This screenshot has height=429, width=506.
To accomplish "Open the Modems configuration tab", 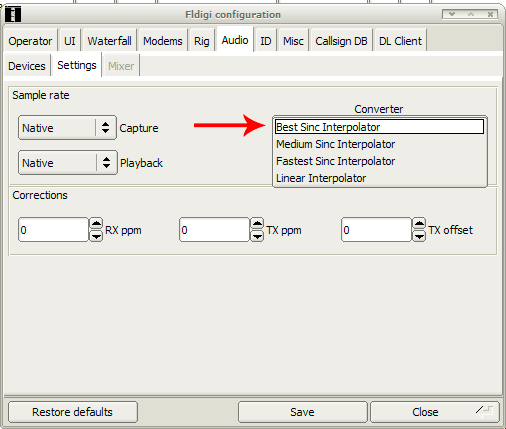I will coord(163,41).
